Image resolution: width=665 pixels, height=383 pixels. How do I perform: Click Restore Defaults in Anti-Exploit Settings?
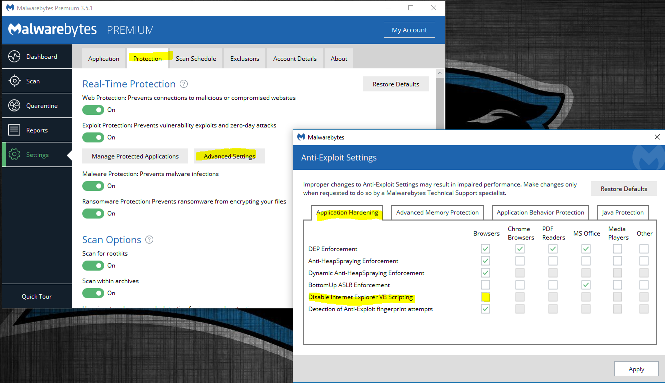click(x=624, y=189)
